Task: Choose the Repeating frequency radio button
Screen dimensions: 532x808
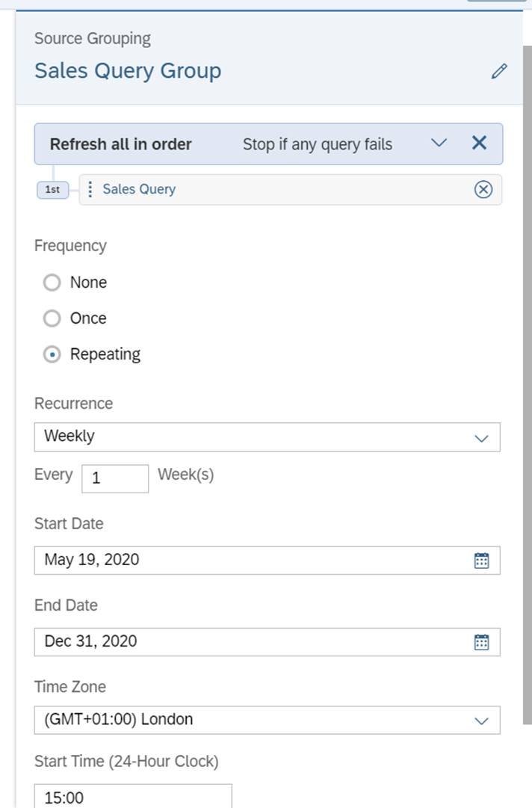Action: [x=52, y=355]
